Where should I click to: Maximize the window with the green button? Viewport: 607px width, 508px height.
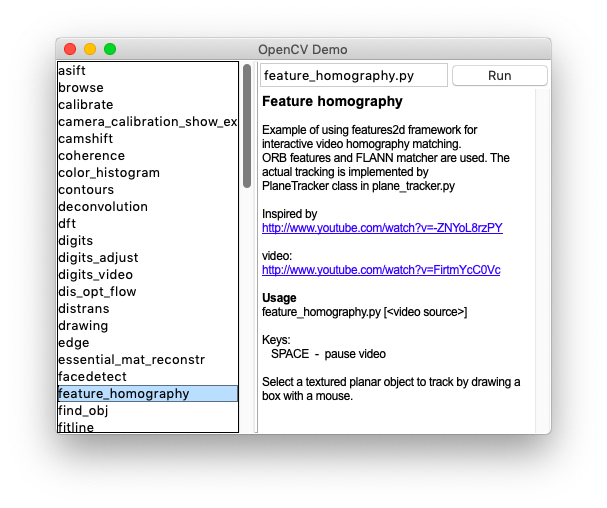(110, 49)
